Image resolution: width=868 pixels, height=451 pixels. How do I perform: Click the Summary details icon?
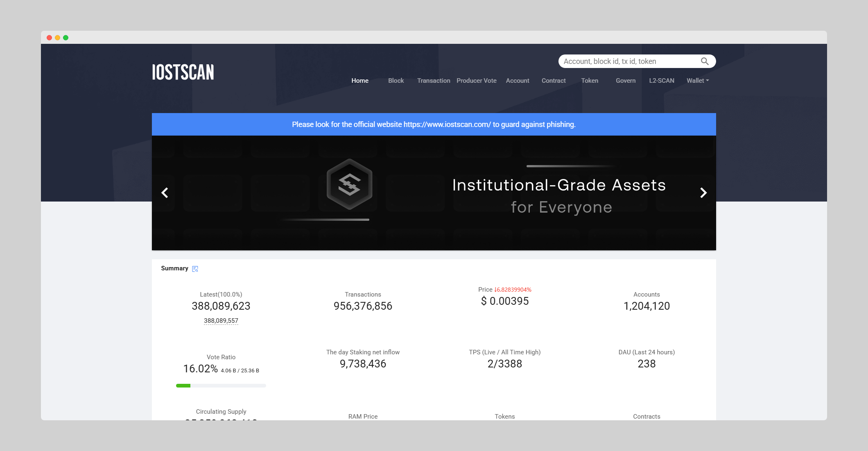(195, 269)
